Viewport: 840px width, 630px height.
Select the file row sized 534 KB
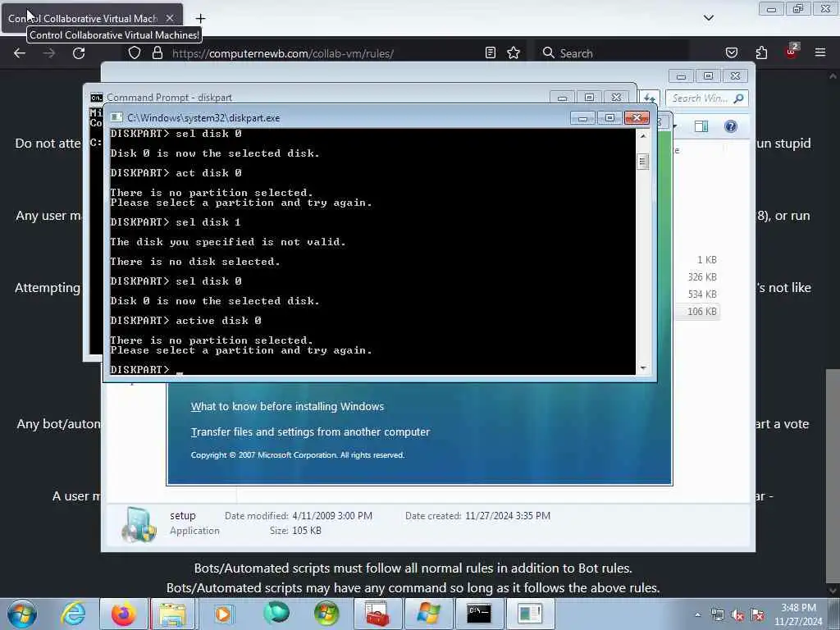[x=702, y=294]
